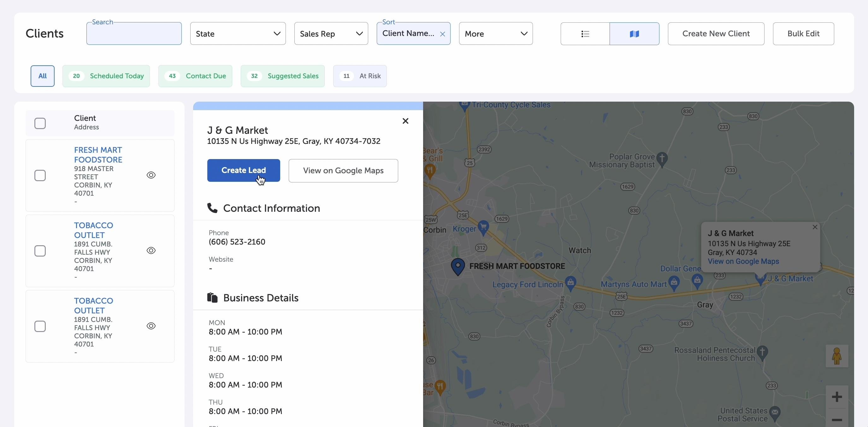Close the J & G Market map popup

click(815, 227)
